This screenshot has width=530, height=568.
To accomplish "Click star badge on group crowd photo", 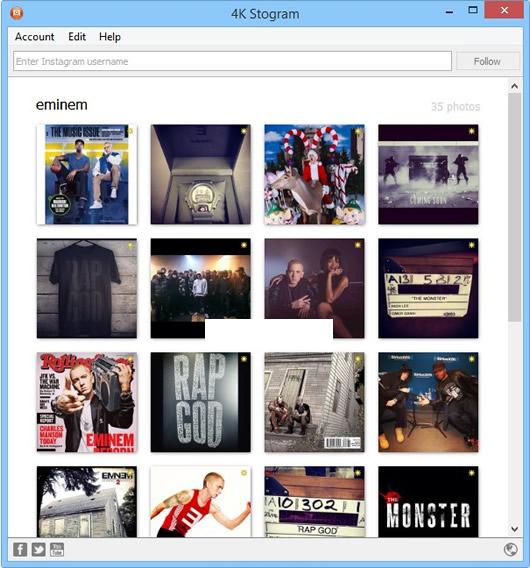I will (244, 245).
